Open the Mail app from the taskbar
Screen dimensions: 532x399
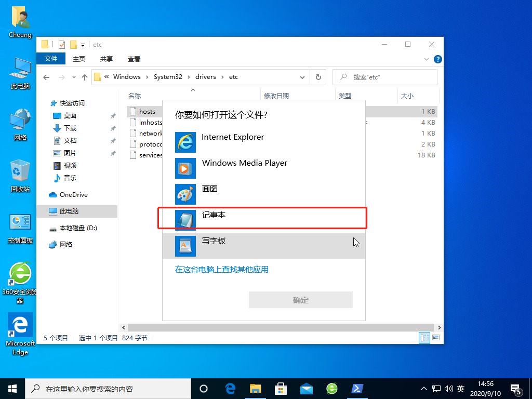(307, 388)
